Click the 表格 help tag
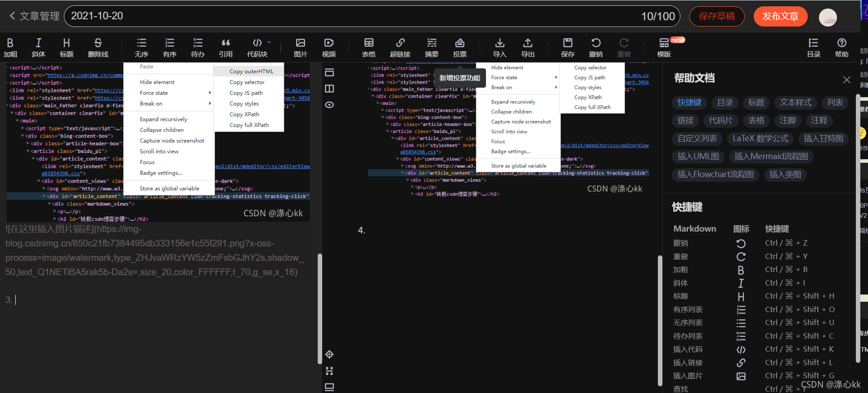 [756, 121]
